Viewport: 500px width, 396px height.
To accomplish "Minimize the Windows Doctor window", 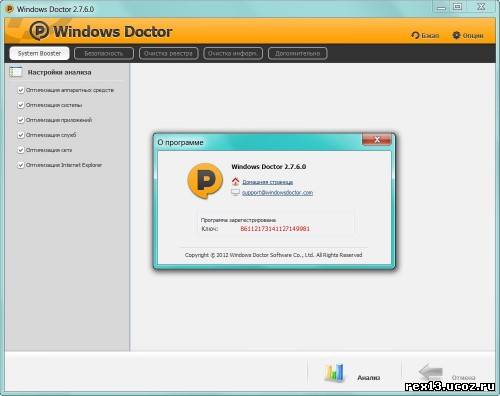I will pos(441,7).
